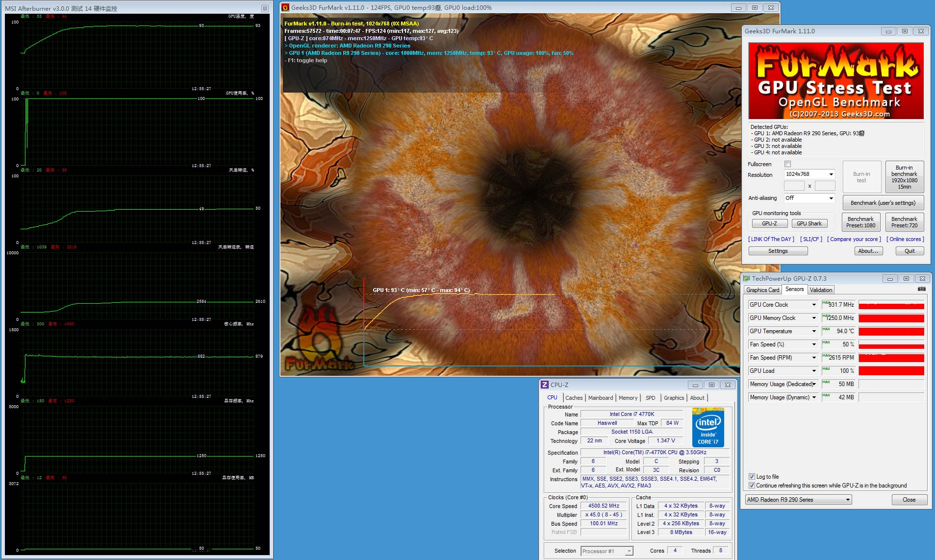The height and width of the screenshot is (560, 935).
Task: Expand the Anti-aliasing dropdown
Action: [809, 198]
